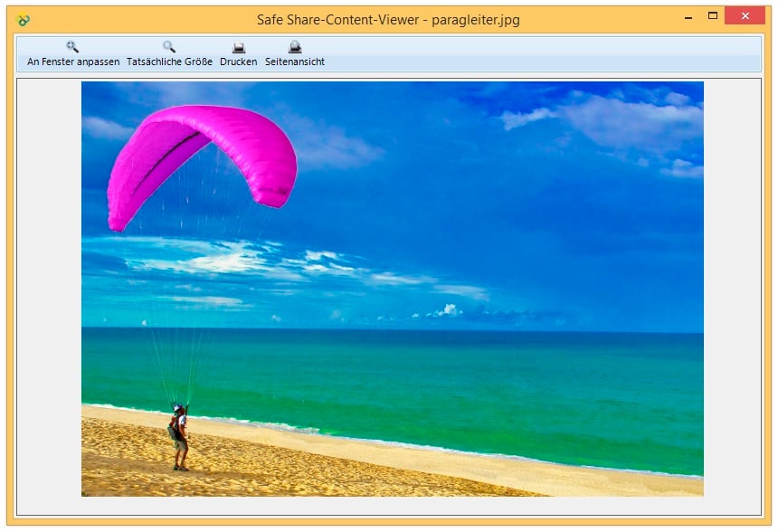Select the 'An Fenster anpassen' label
The image size is (778, 532).
tap(73, 62)
